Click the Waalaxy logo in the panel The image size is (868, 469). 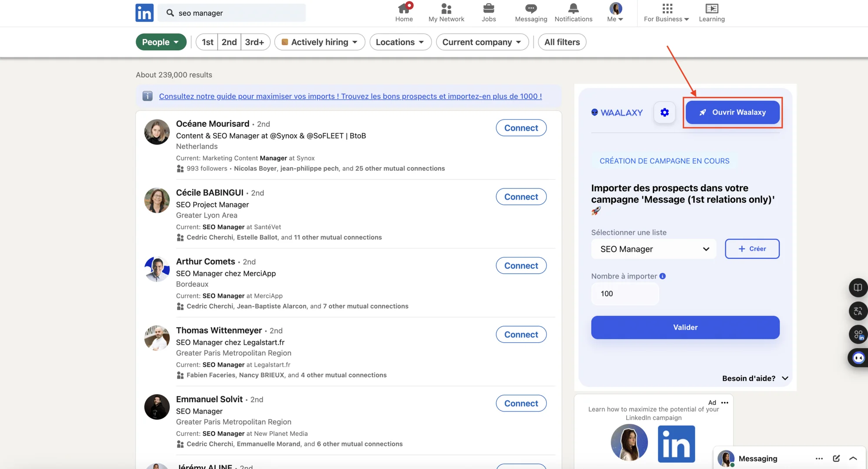tap(617, 112)
